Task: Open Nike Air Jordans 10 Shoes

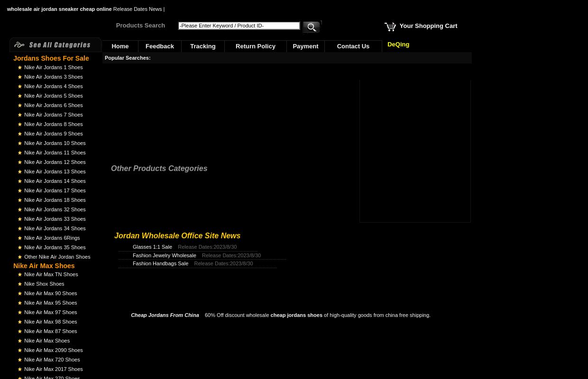Action: [55, 143]
